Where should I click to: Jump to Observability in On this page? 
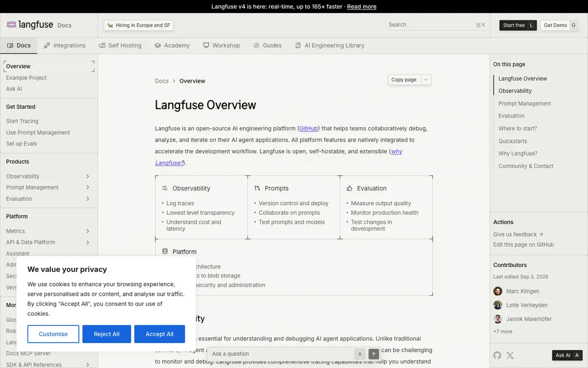tap(515, 91)
